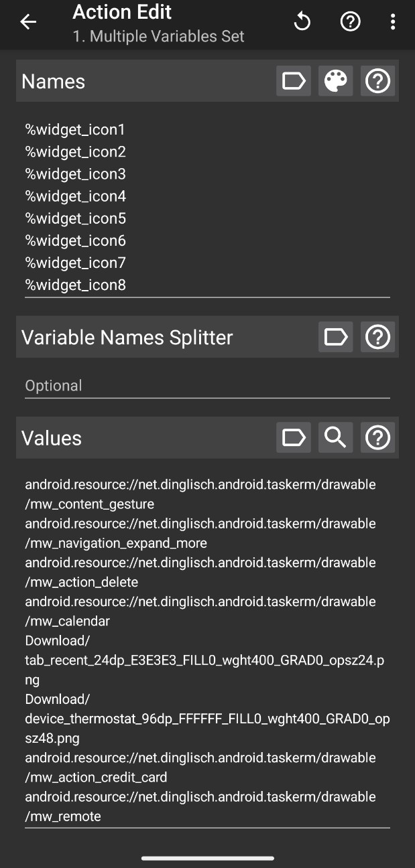Tap the Names section header label

[x=53, y=82]
